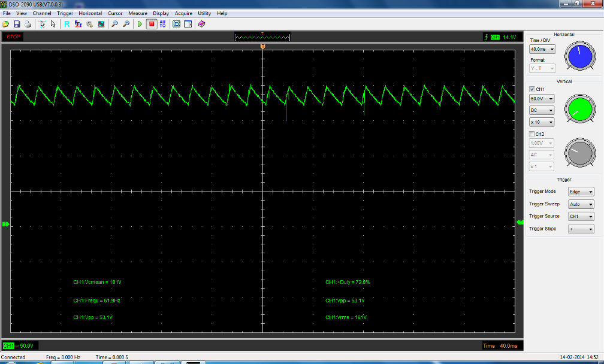The width and height of the screenshot is (604, 364).
Task: Open the Cursor menu
Action: coord(115,13)
